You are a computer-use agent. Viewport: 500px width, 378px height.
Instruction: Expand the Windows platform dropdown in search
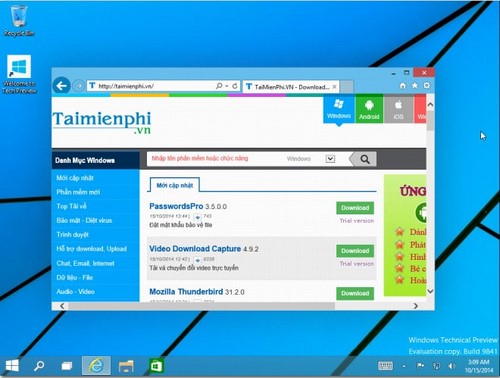click(330, 159)
